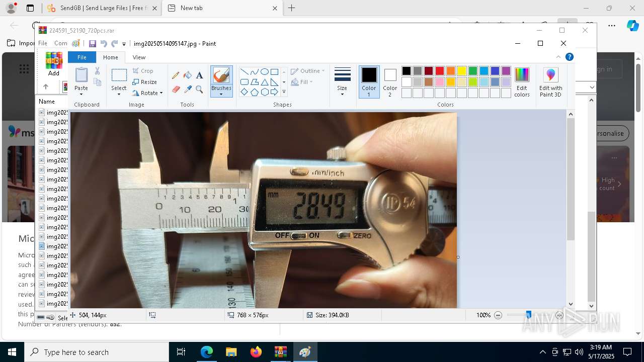Choose the Hexagon shape
This screenshot has height=362, width=644.
[264, 92]
